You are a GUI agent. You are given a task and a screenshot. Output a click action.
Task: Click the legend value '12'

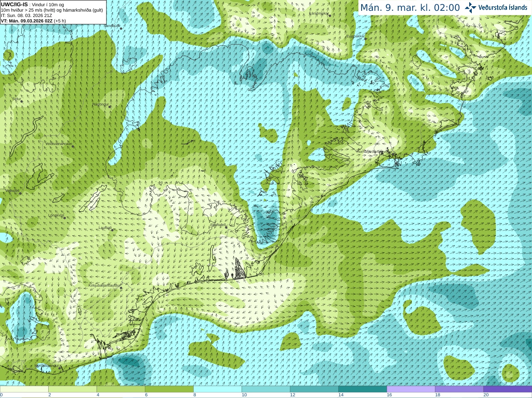click(293, 395)
